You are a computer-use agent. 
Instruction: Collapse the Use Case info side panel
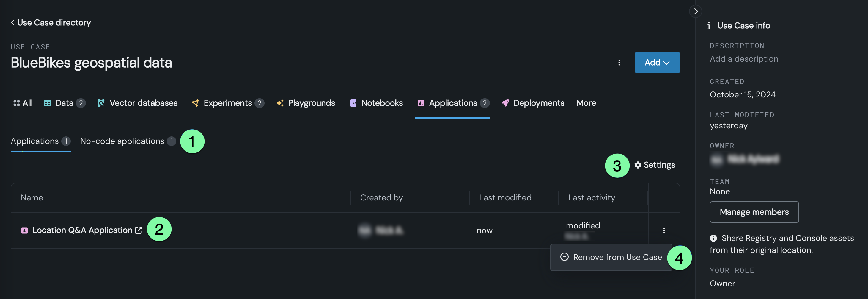click(696, 12)
